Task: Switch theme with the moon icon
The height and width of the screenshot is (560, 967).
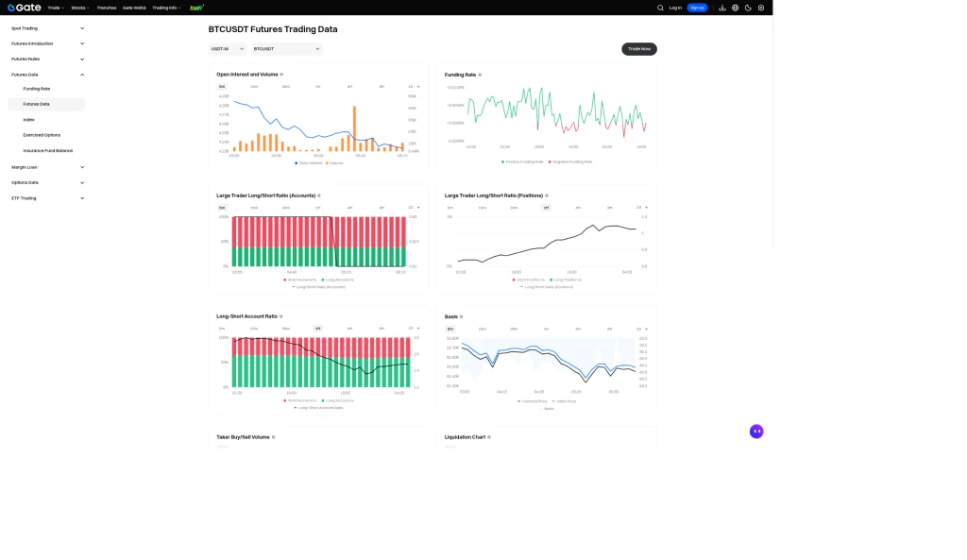Action: (748, 8)
